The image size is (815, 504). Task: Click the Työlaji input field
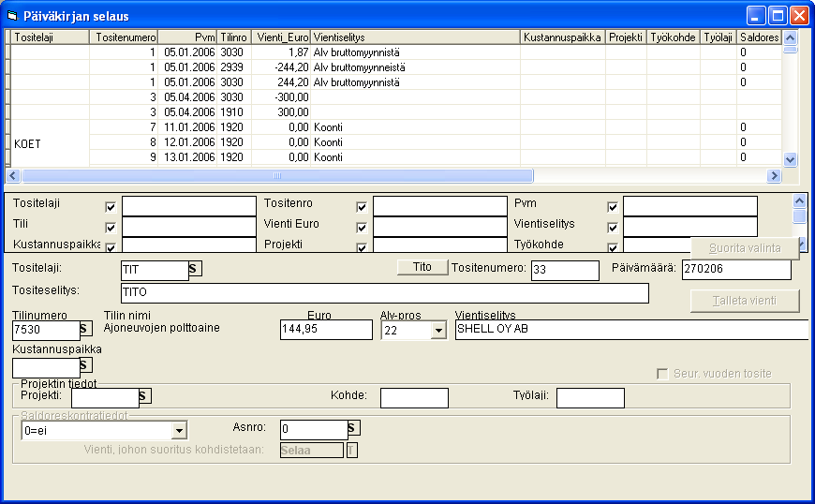590,398
